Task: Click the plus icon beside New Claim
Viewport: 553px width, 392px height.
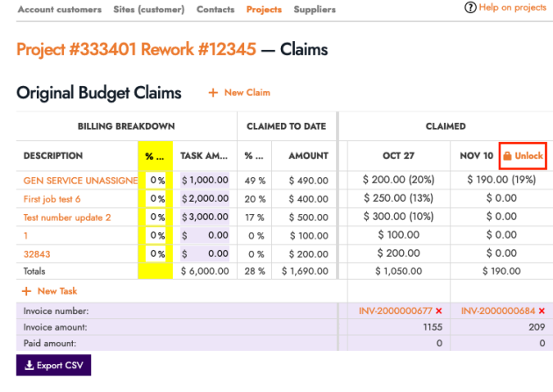Action: click(212, 93)
